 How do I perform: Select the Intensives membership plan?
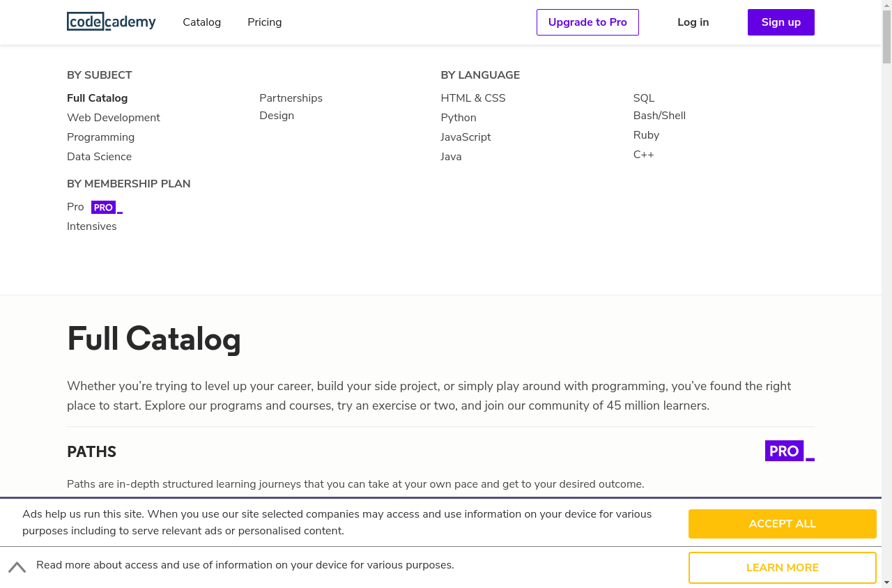[92, 226]
